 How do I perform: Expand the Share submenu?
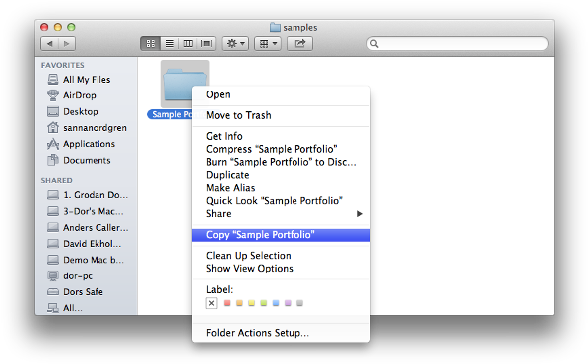(x=281, y=213)
